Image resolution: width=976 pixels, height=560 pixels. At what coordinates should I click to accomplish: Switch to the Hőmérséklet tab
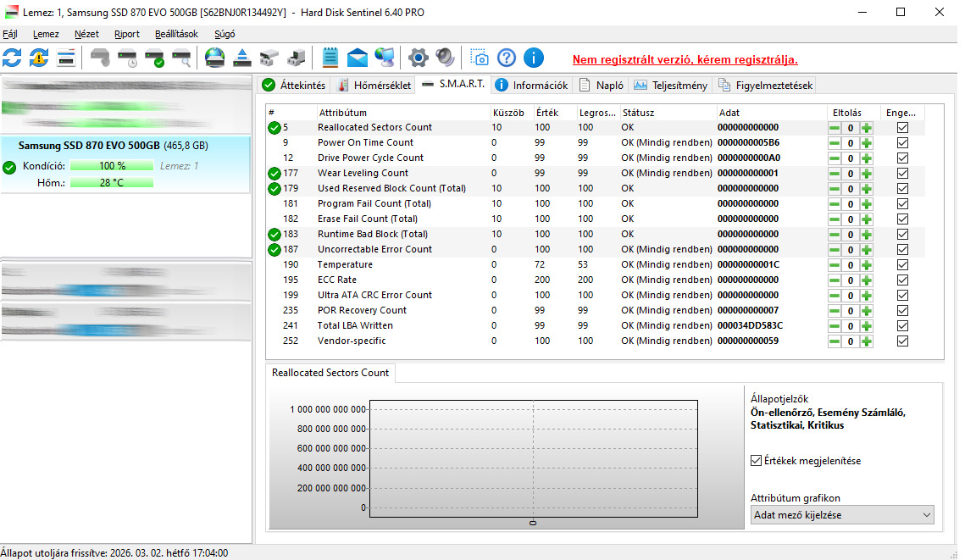pos(374,86)
